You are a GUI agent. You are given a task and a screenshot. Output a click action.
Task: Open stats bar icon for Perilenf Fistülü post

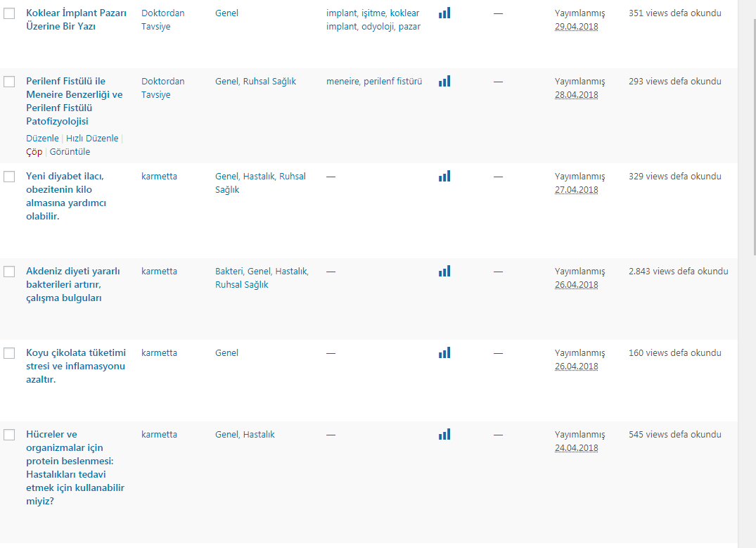click(444, 81)
